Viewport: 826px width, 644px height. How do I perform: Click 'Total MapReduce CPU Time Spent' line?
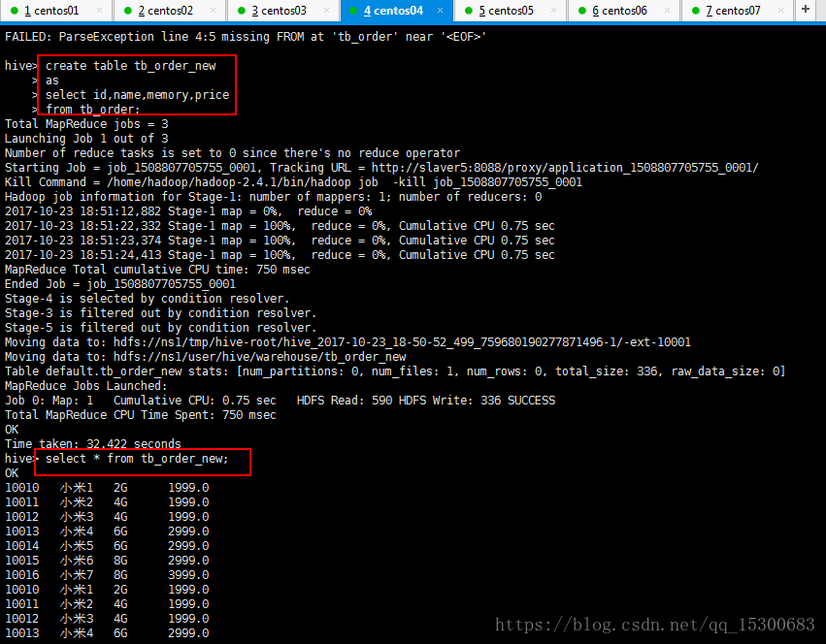point(140,415)
